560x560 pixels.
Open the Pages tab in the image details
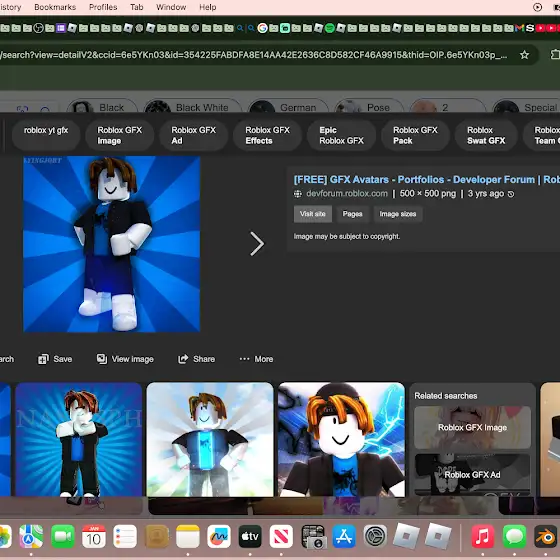352,214
